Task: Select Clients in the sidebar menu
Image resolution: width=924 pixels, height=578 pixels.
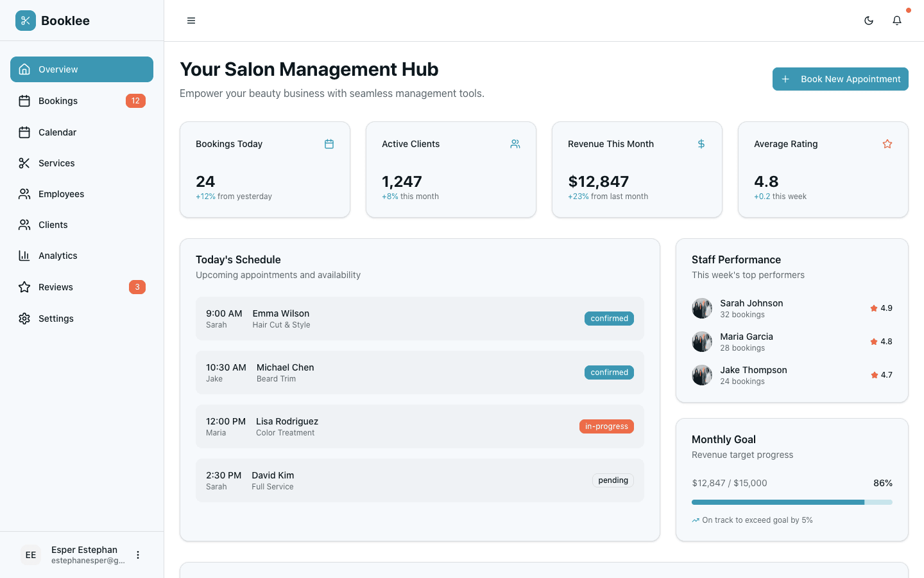Action: pyautogui.click(x=24, y=224)
